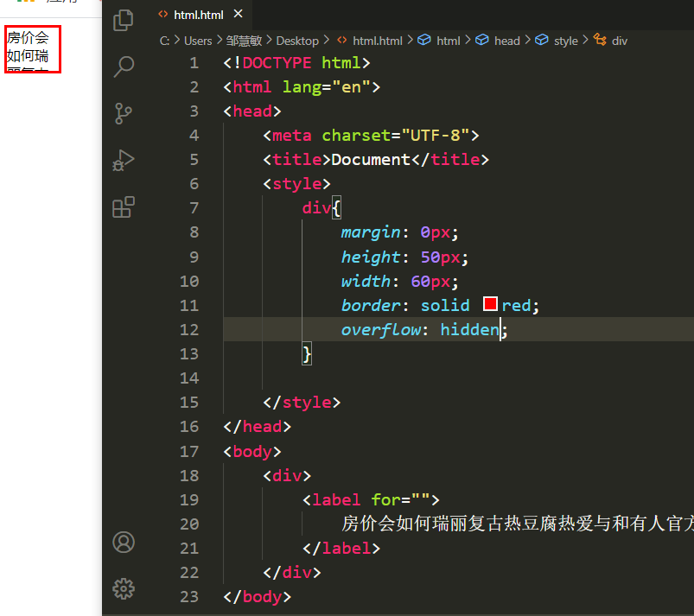Open the head breadcrumb symbol
694x616 pixels.
coord(498,41)
